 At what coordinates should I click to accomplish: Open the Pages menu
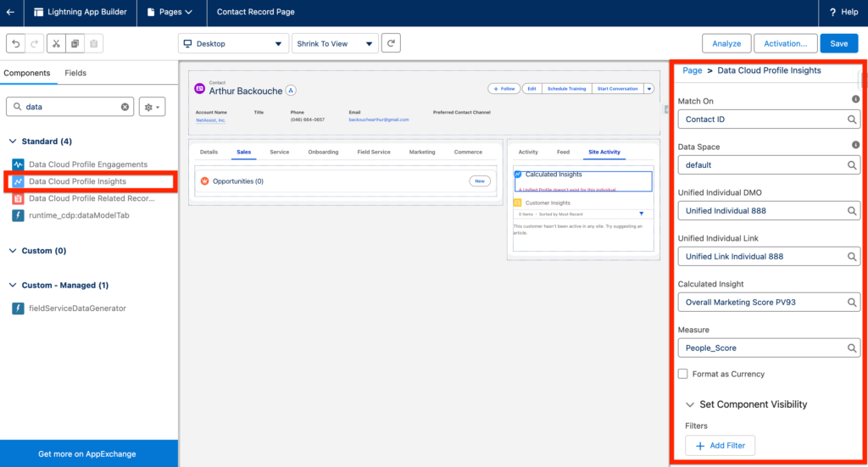click(x=170, y=13)
